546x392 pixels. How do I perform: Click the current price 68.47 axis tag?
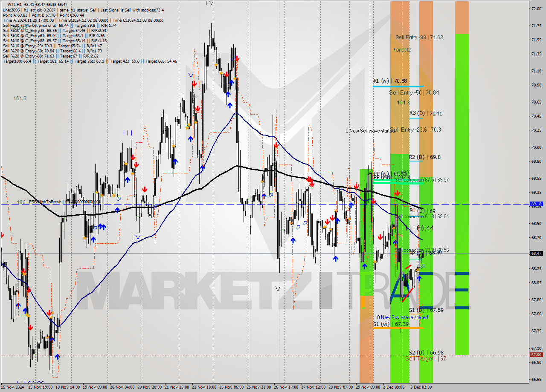tap(536, 254)
